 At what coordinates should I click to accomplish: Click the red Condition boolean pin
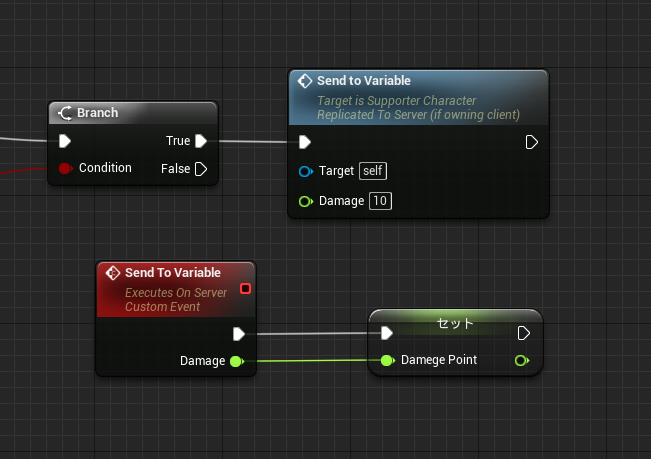(65, 168)
